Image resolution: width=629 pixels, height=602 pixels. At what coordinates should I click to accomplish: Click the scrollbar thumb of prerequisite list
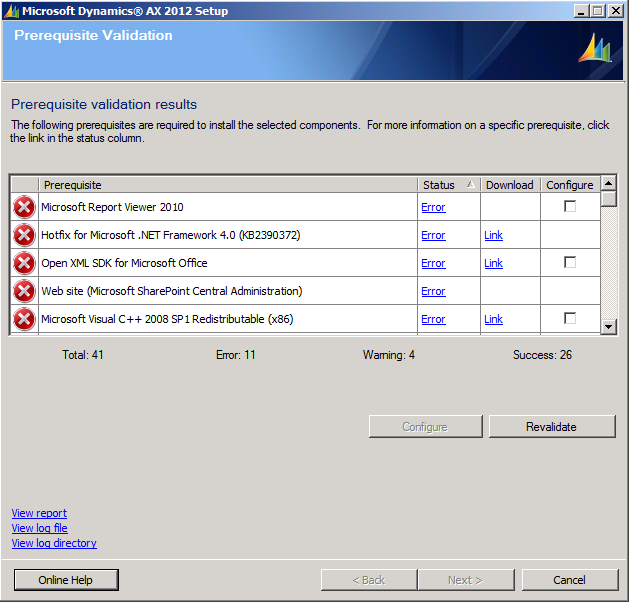point(609,199)
